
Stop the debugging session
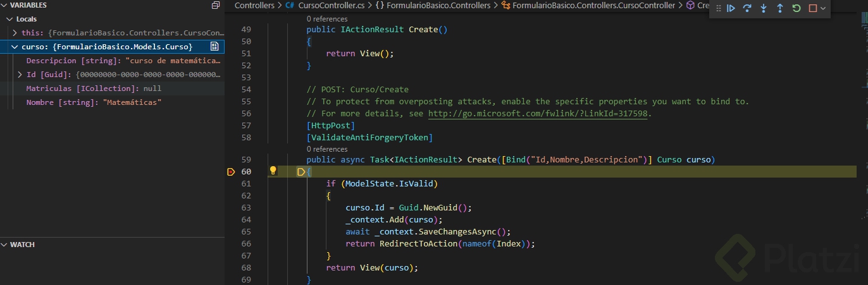point(813,8)
